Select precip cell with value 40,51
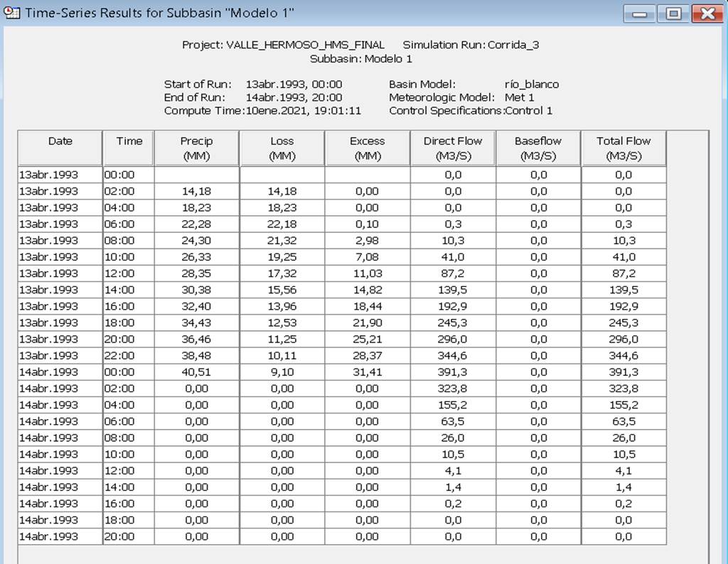 [196, 372]
